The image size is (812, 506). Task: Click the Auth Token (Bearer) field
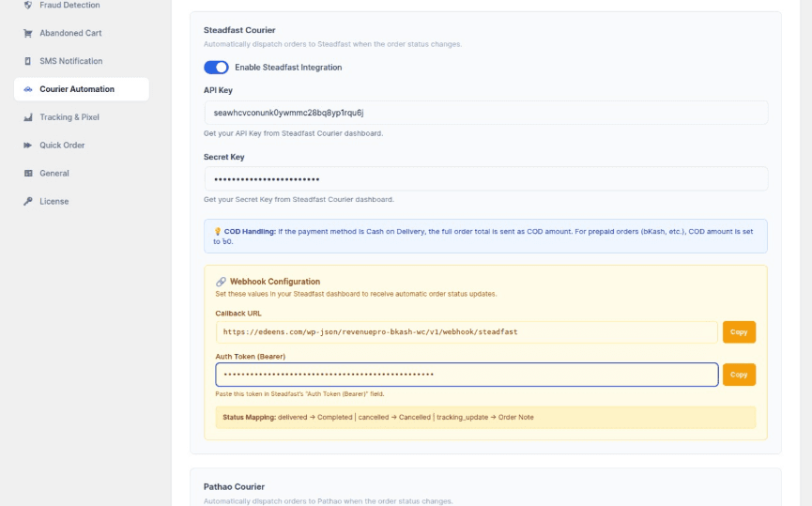pyautogui.click(x=467, y=375)
